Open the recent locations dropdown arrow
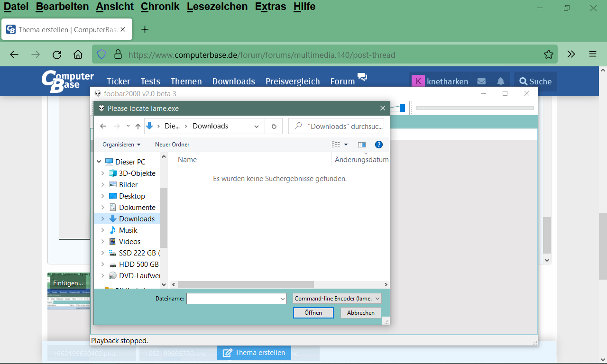This screenshot has height=364, width=607. 128,126
